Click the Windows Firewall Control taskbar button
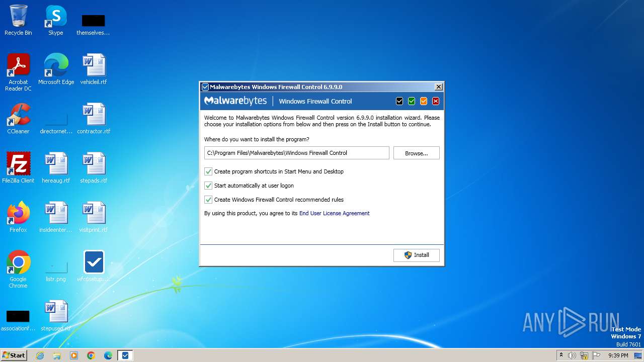The height and width of the screenshot is (362, 644). point(125,355)
